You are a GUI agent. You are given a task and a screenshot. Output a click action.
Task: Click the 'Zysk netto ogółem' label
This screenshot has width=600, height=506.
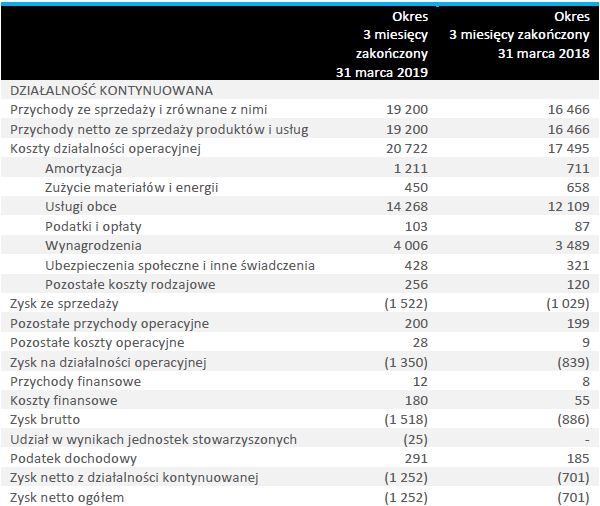click(67, 498)
